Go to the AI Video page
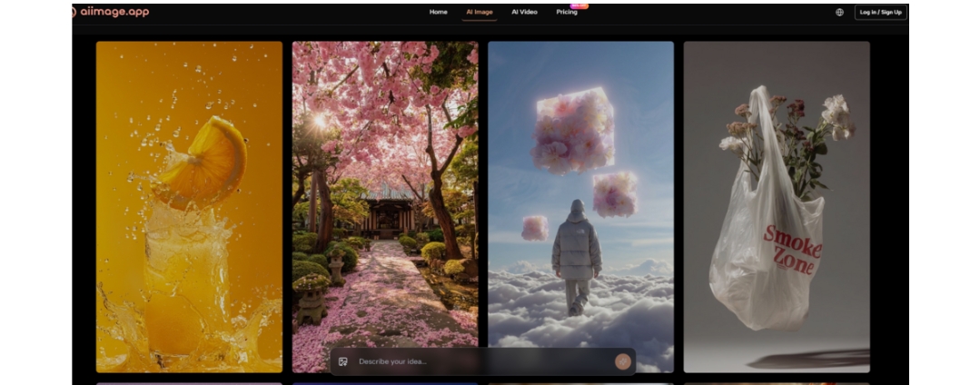The height and width of the screenshot is (385, 980). pos(524,12)
